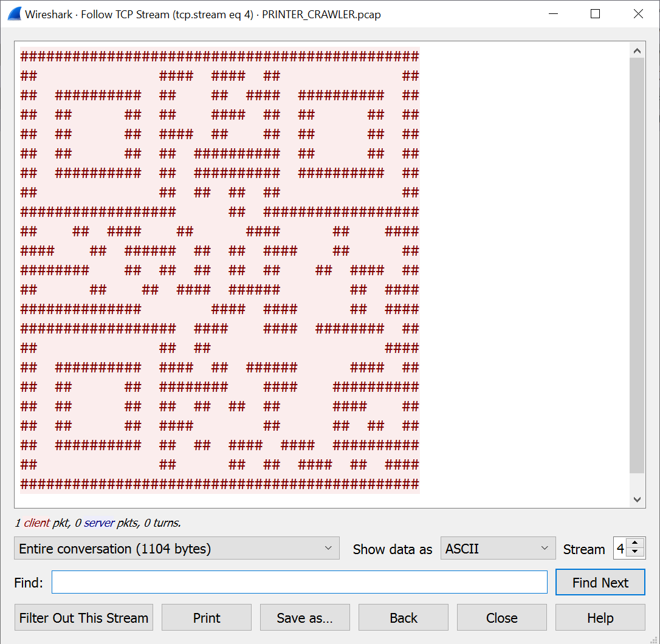Open the Entire conversation dropdown
This screenshot has width=660, height=644.
click(x=176, y=548)
